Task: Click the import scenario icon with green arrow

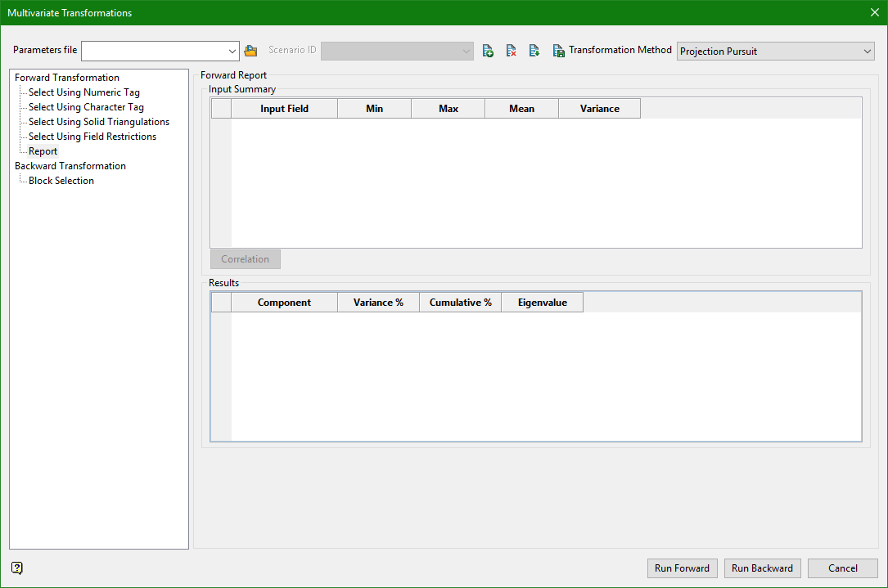Action: coord(534,51)
